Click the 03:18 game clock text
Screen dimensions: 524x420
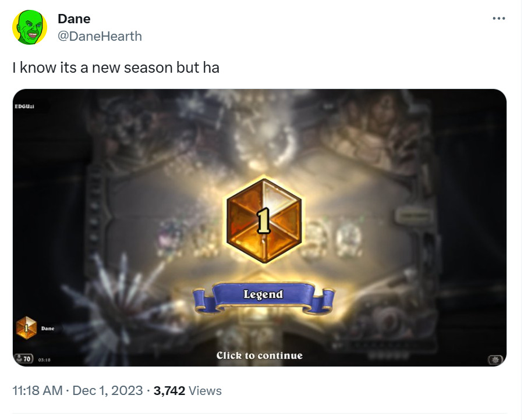coord(44,360)
